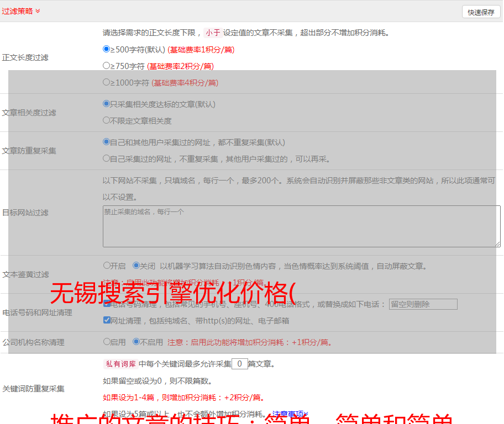Select 自己采集过的网址不重复采集 option
This screenshot has height=424, width=504.
point(106,158)
